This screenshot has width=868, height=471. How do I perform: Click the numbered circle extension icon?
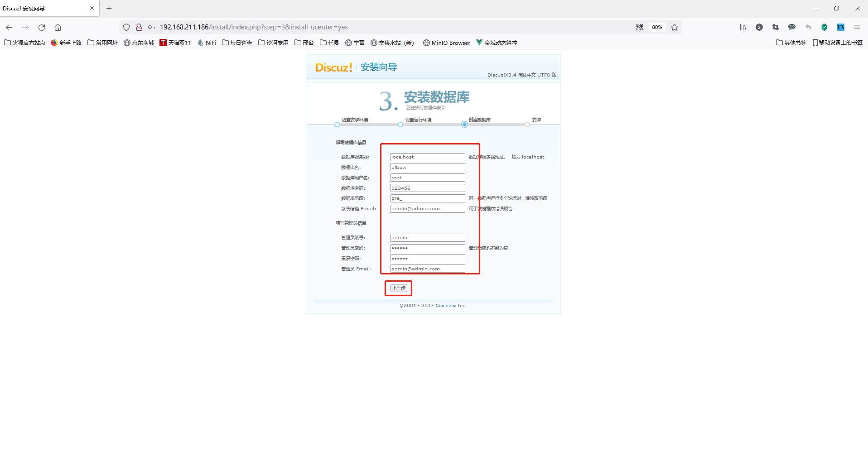click(759, 27)
